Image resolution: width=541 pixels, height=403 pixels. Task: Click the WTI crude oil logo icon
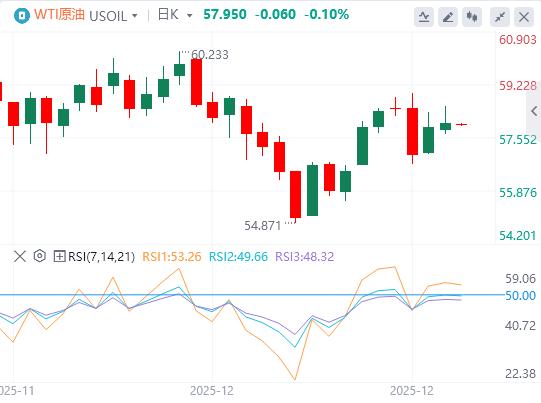(x=22, y=16)
